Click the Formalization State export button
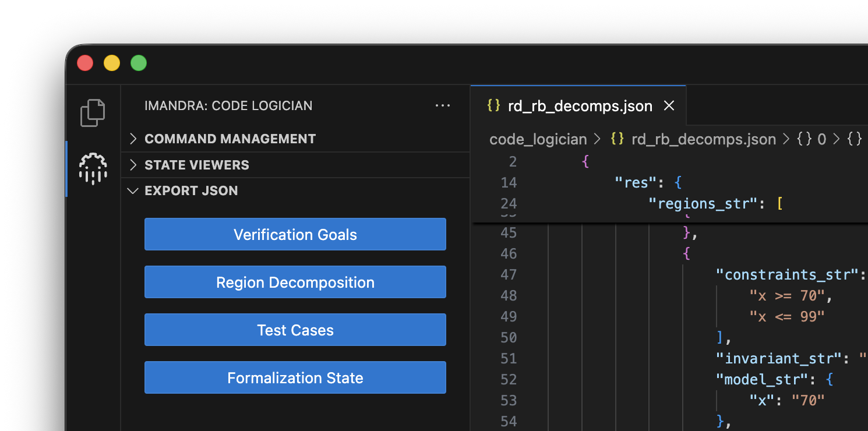 tap(295, 377)
